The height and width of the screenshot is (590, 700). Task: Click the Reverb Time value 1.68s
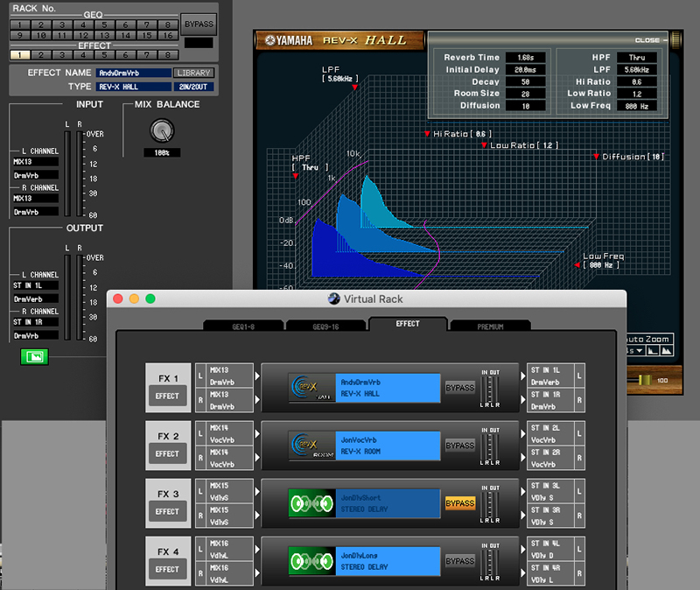[526, 58]
